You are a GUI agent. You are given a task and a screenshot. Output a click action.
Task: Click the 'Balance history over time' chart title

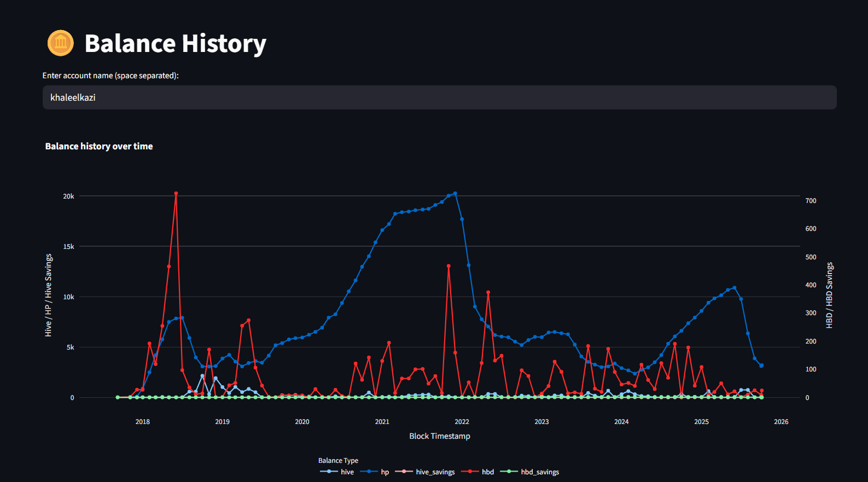click(99, 146)
